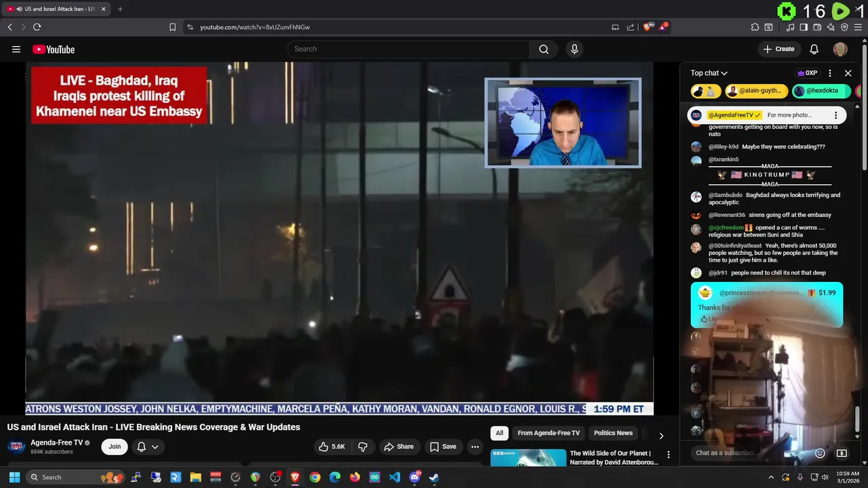
Task: Save the video to a playlist
Action: (x=443, y=447)
